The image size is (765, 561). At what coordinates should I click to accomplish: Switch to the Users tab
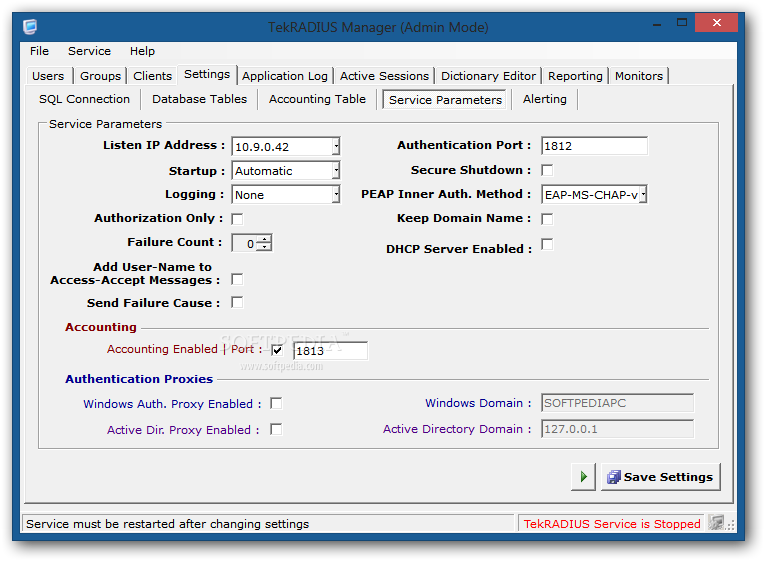click(48, 76)
